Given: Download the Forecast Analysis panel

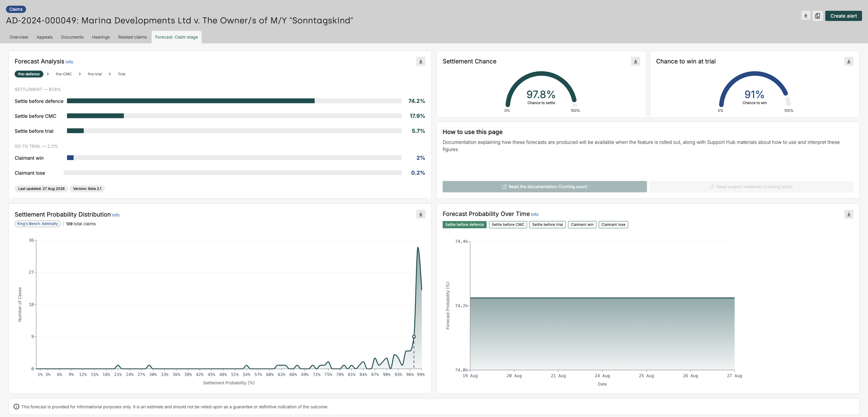Looking at the screenshot, I should 420,61.
